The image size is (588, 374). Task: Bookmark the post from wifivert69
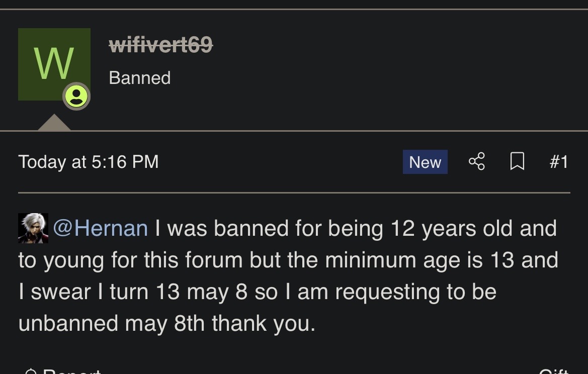click(x=517, y=162)
